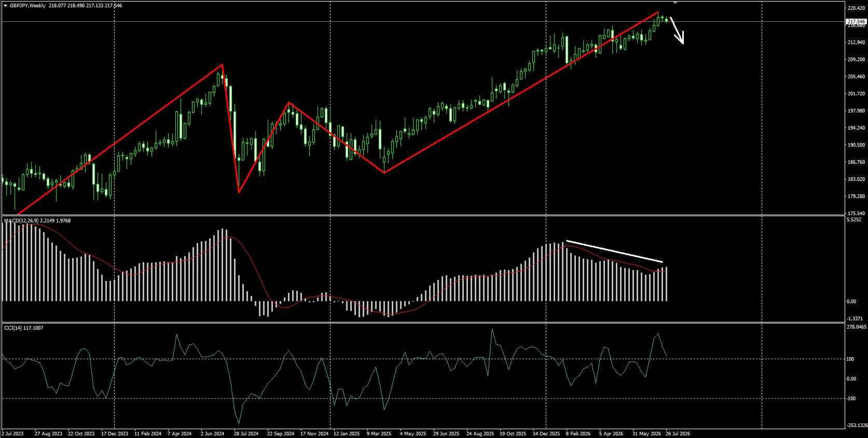The height and width of the screenshot is (438, 868).
Task: Click the 201.720 price axis label
Action: point(856,94)
